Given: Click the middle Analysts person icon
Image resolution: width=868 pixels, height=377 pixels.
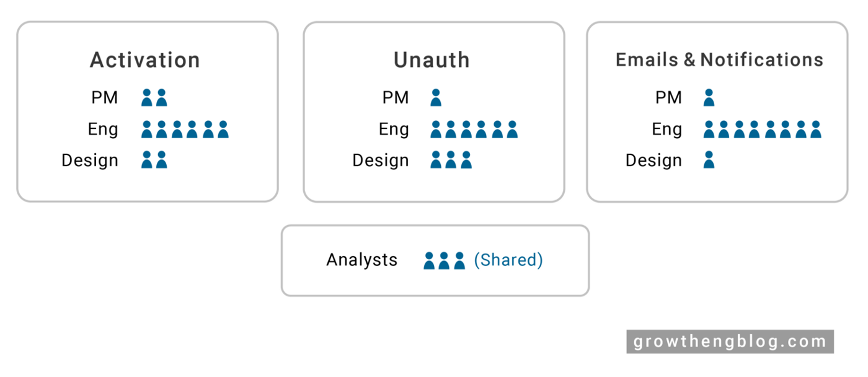Looking at the screenshot, I should [x=444, y=260].
